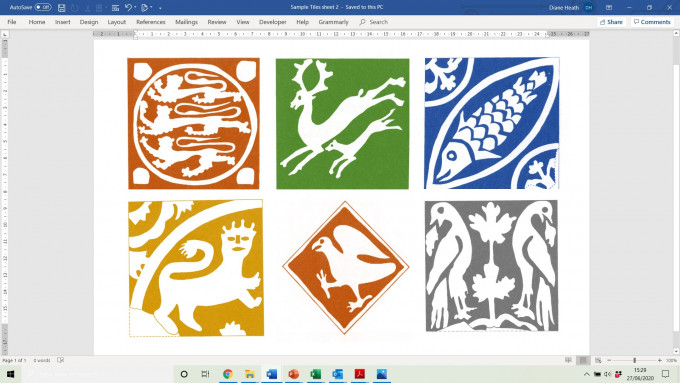Open Customize Quick Access Toolbar dropdown
Viewport: 680px width, 383px height.
160,8
